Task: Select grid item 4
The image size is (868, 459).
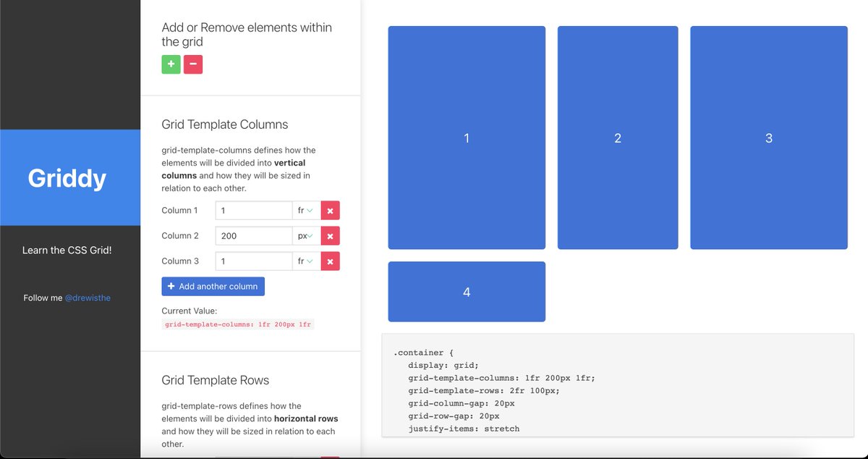Action: coord(467,292)
